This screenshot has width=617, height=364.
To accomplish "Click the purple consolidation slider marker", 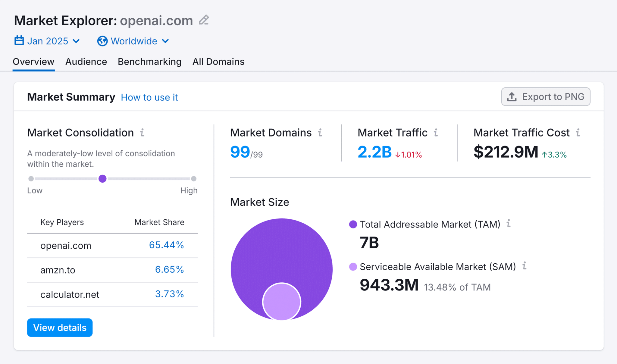I will point(102,179).
